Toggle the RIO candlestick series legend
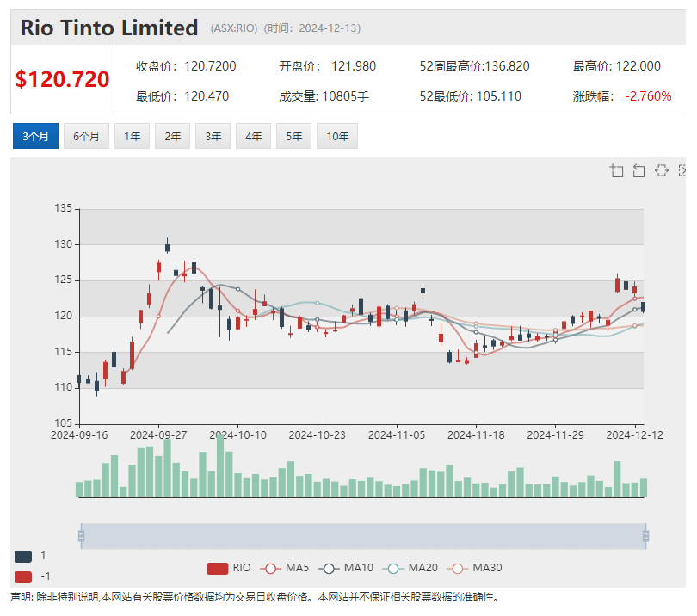The image size is (697, 616). (230, 568)
